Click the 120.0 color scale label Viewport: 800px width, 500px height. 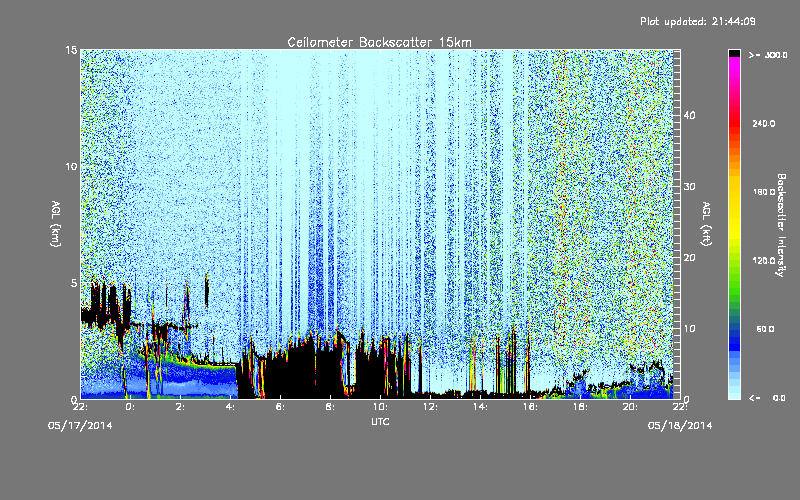click(764, 261)
